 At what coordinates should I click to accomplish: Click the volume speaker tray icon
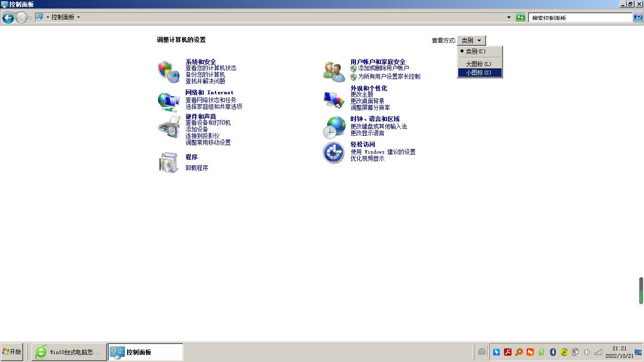(x=587, y=352)
